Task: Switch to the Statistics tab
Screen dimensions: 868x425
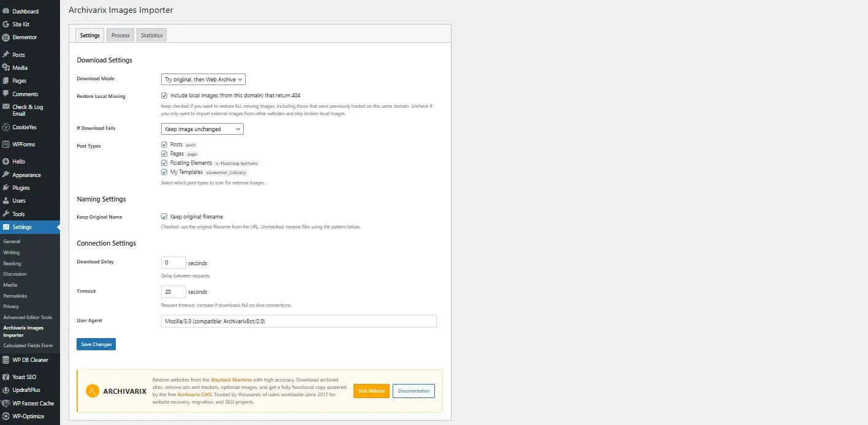Action: click(151, 36)
